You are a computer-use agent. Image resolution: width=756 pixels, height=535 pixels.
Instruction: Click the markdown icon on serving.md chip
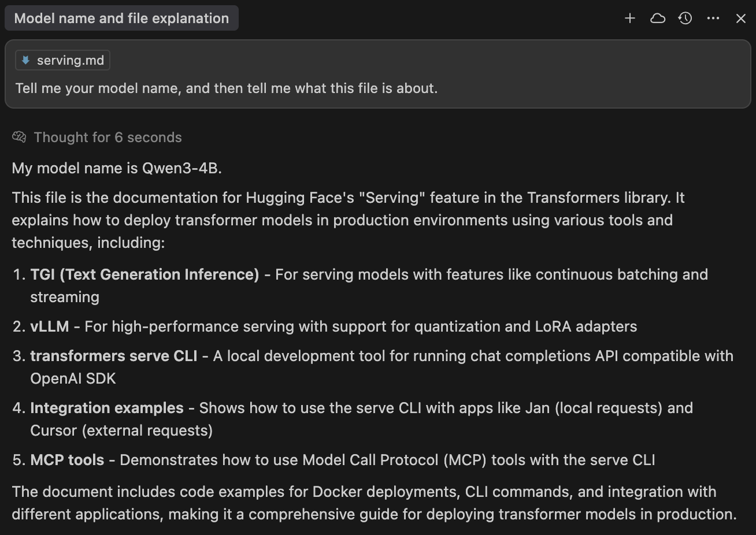point(25,61)
